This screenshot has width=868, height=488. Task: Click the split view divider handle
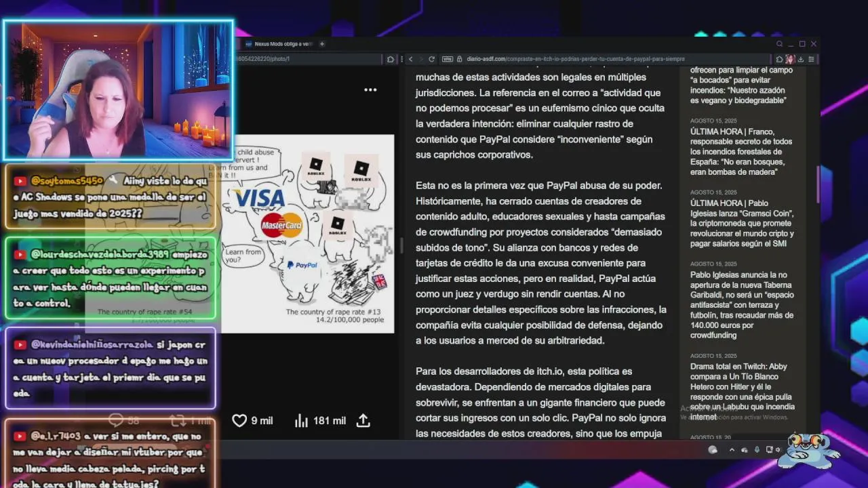(x=401, y=245)
